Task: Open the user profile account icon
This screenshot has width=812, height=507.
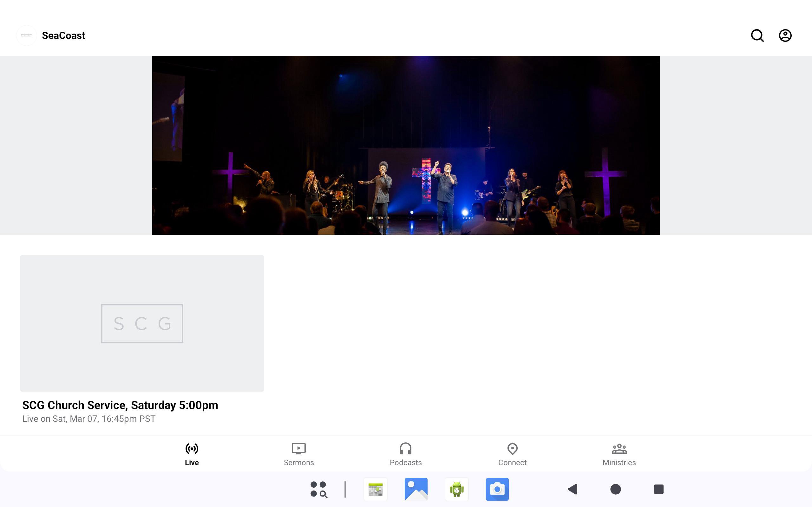Action: (785, 35)
